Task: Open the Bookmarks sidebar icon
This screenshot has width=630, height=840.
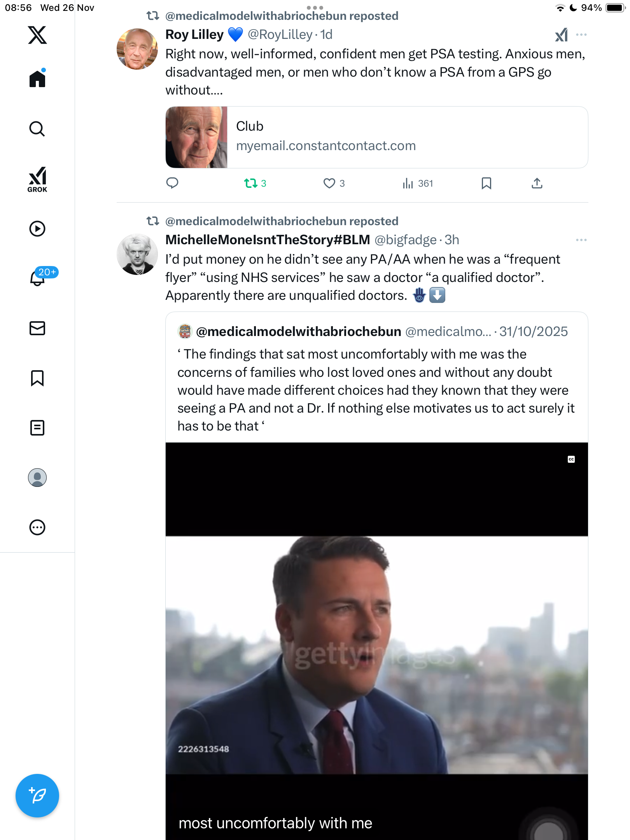Action: tap(37, 378)
